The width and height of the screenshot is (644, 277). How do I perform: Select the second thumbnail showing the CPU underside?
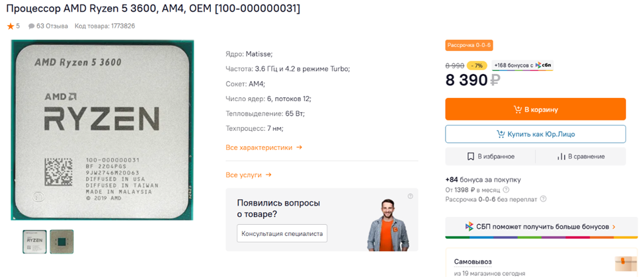(x=61, y=241)
